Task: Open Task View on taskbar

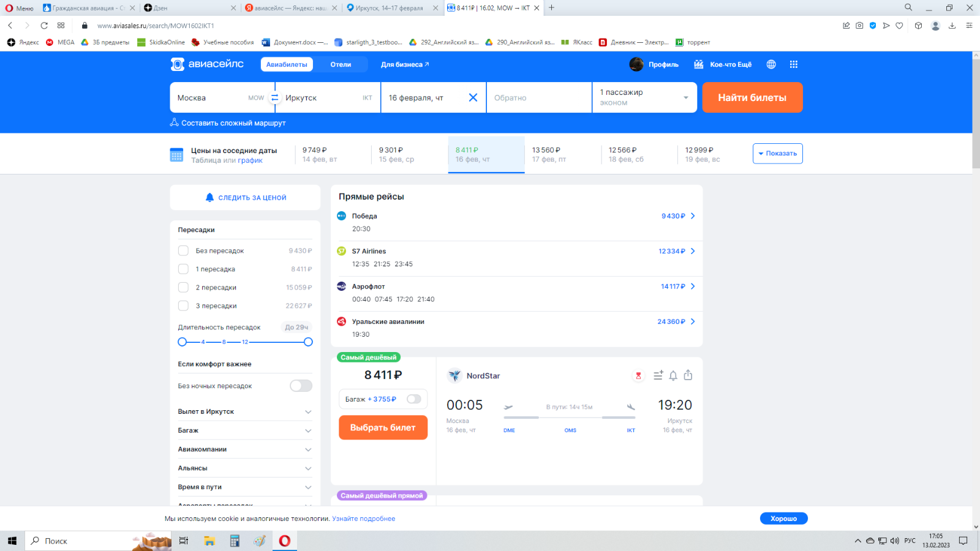Action: (183, 541)
